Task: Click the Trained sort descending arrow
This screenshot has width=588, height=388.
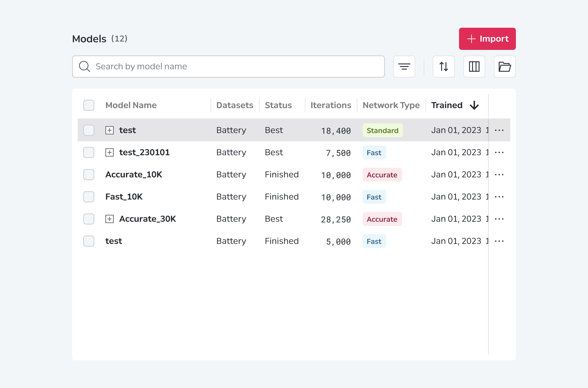Action: click(474, 105)
